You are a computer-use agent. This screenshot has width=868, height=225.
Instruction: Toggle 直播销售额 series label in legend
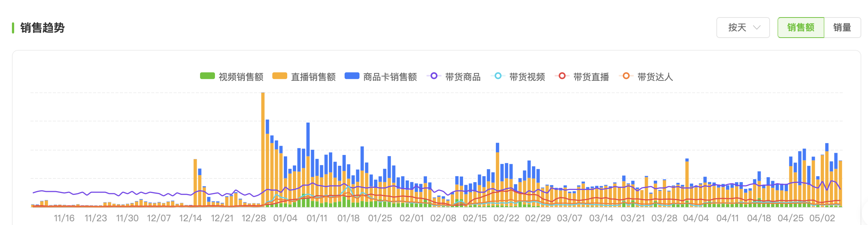click(313, 77)
